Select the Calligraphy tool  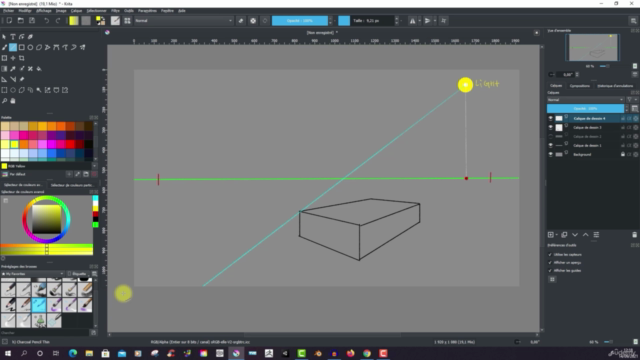[x=30, y=37]
